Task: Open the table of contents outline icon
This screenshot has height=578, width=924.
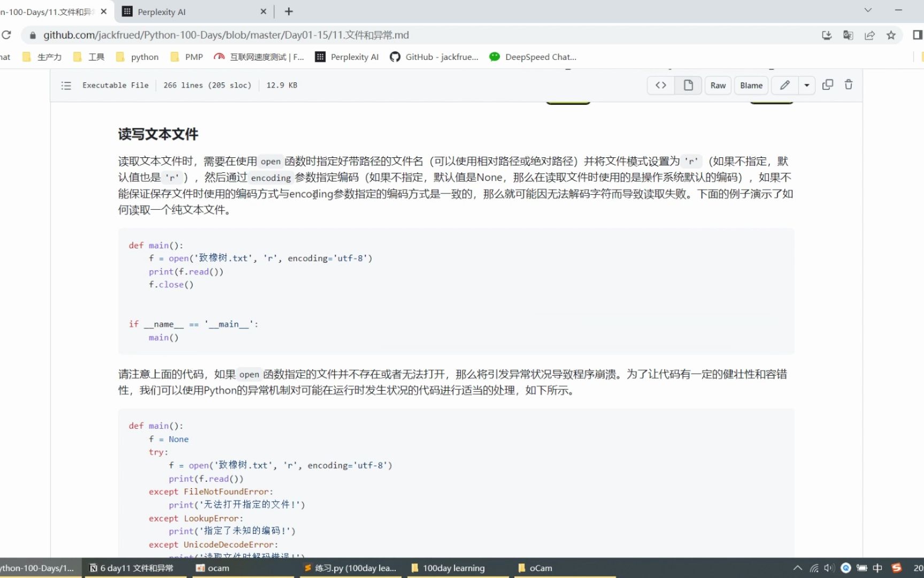Action: [66, 85]
